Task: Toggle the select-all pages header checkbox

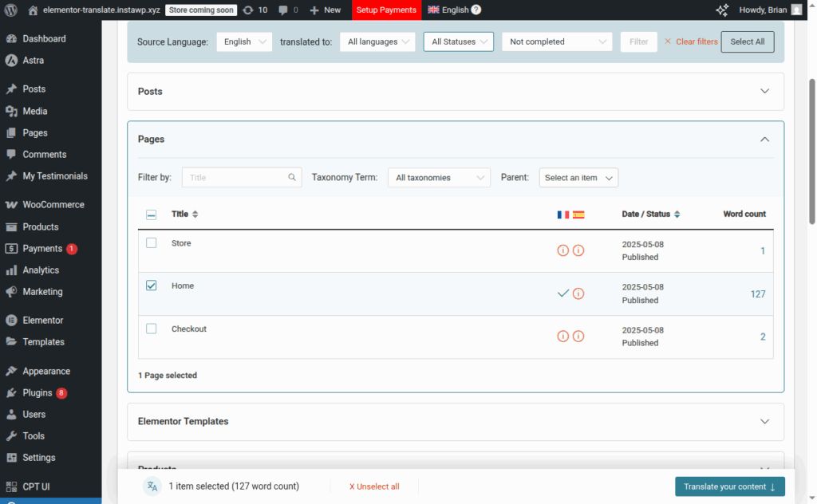Action: point(151,215)
